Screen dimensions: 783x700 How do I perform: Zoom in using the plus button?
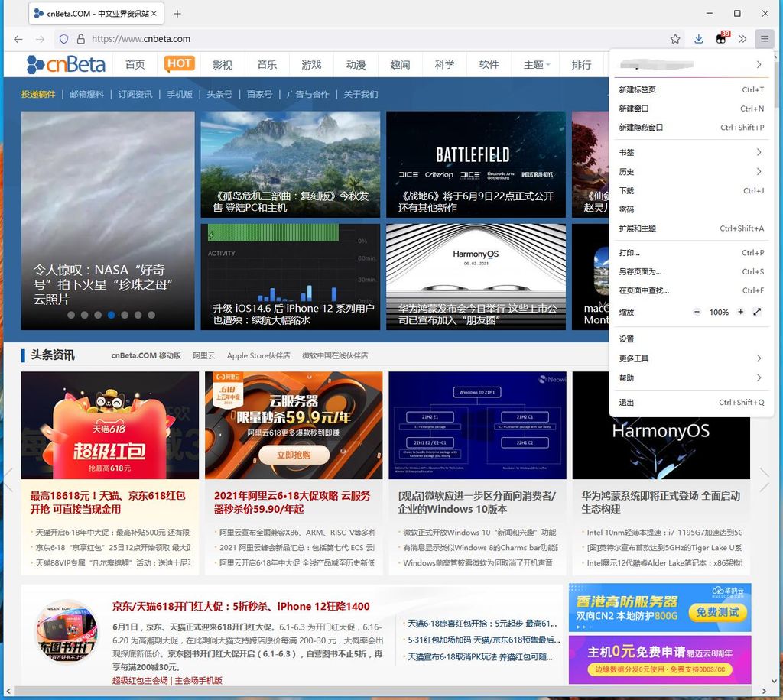[x=740, y=313]
